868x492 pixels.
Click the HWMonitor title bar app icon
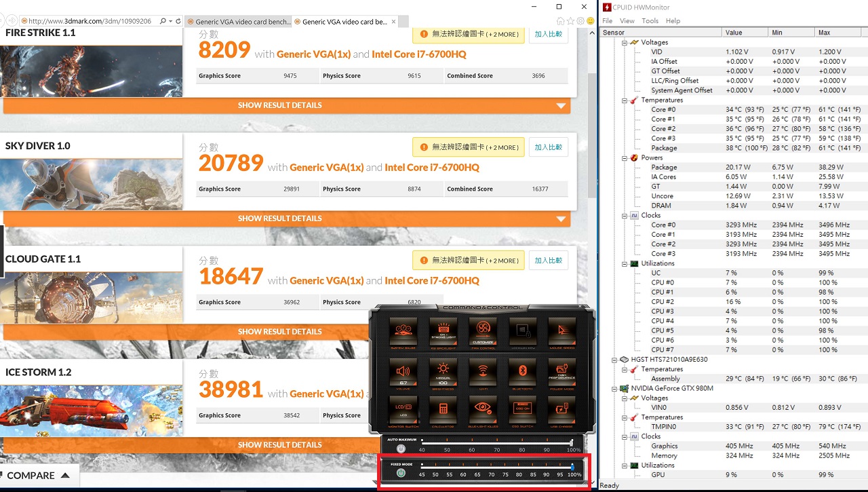tap(606, 7)
